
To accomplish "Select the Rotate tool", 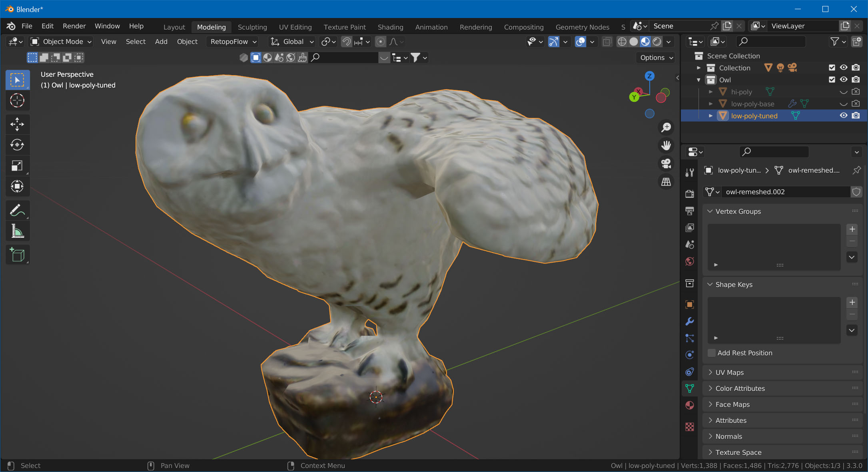I will [17, 145].
